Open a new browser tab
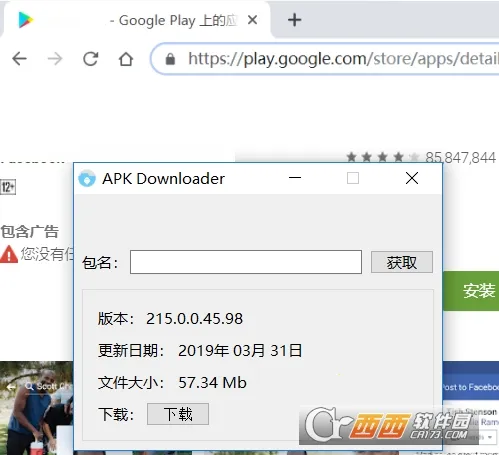This screenshot has width=499, height=455. click(x=295, y=20)
